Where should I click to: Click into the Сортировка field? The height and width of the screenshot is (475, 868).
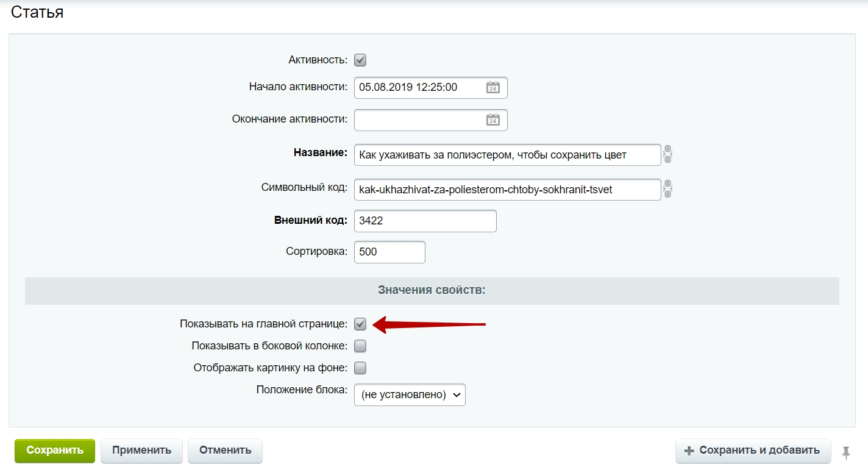[390, 252]
